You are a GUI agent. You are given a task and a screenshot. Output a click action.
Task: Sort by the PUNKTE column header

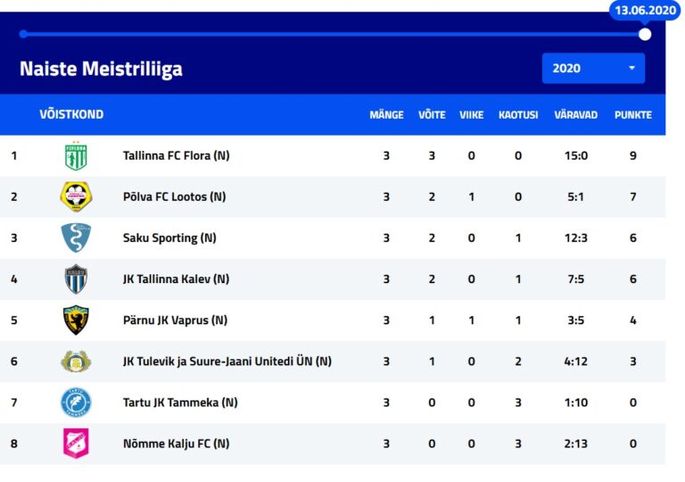[x=633, y=115]
